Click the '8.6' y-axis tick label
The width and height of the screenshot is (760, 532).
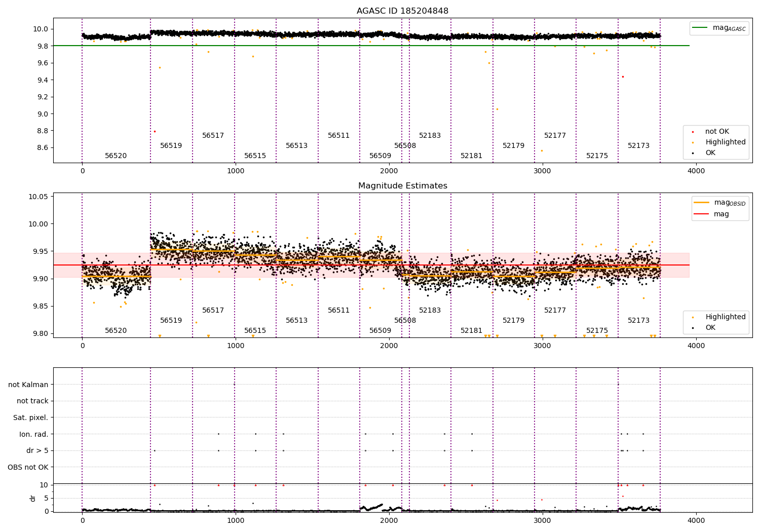tap(43, 148)
